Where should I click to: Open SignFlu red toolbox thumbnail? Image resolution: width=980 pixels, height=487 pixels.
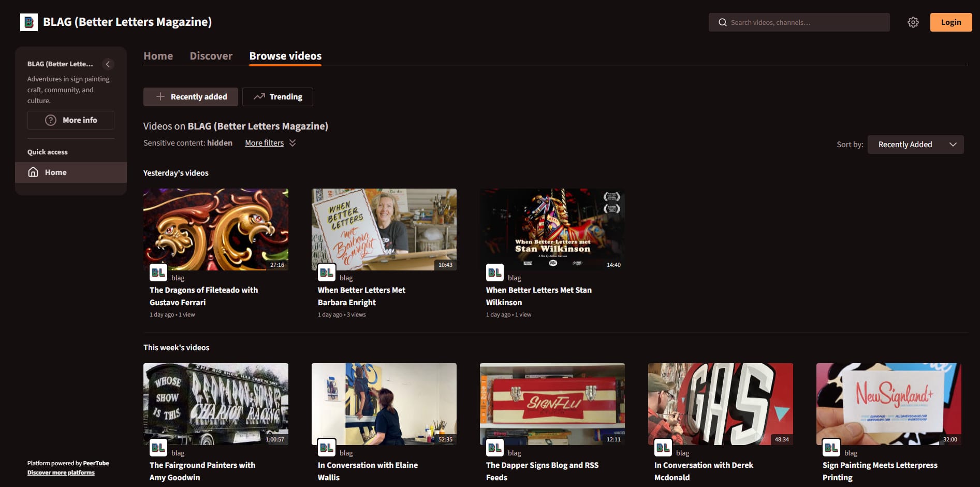[x=552, y=404]
